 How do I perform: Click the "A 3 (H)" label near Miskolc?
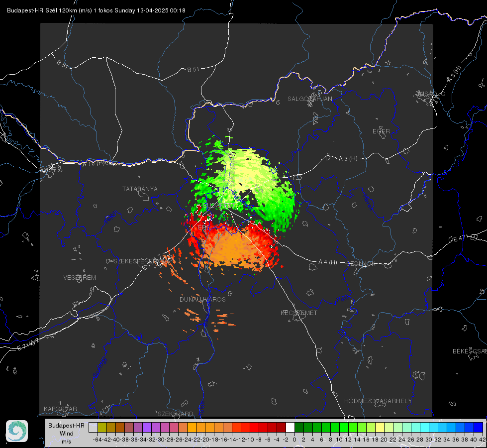(x=454, y=74)
